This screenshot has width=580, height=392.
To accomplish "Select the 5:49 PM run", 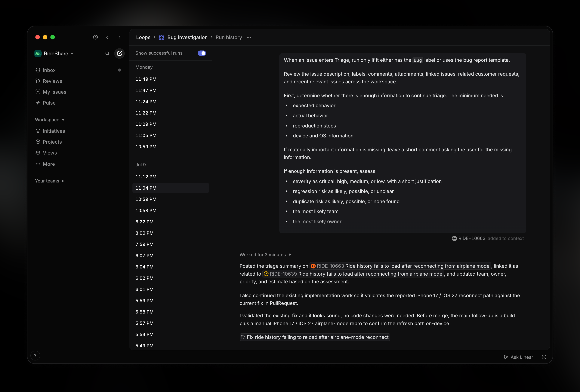I will pyautogui.click(x=171, y=346).
